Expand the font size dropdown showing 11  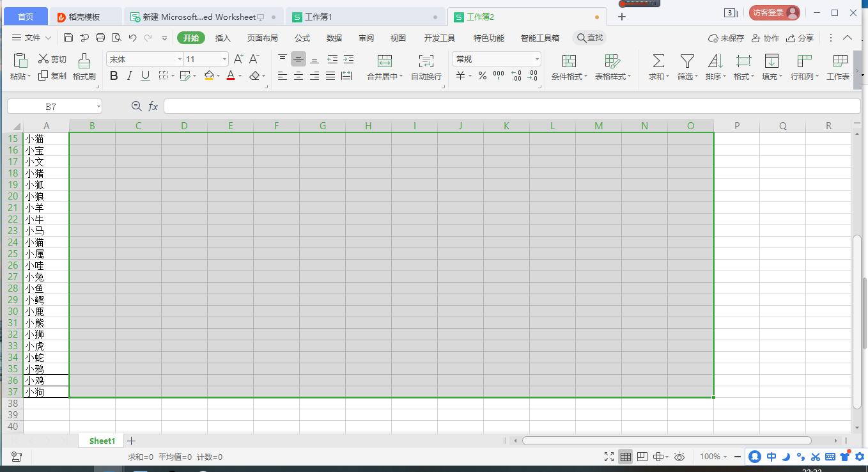point(224,58)
